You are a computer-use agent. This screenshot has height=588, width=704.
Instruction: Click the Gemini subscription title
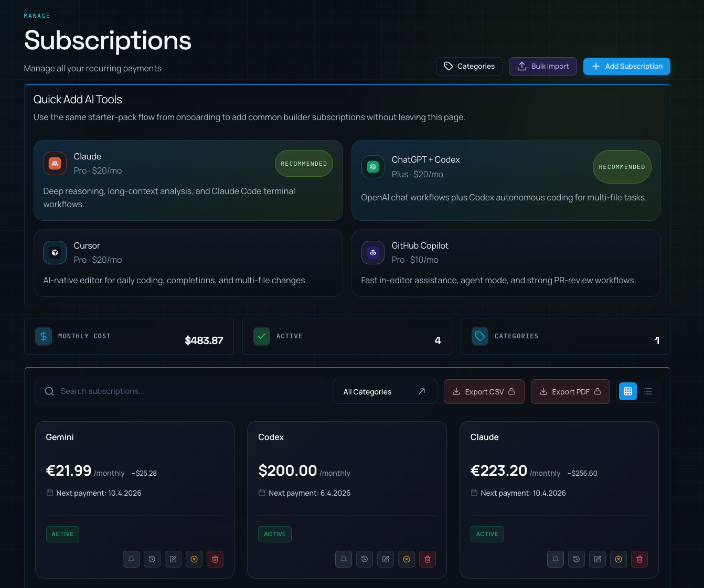click(60, 437)
